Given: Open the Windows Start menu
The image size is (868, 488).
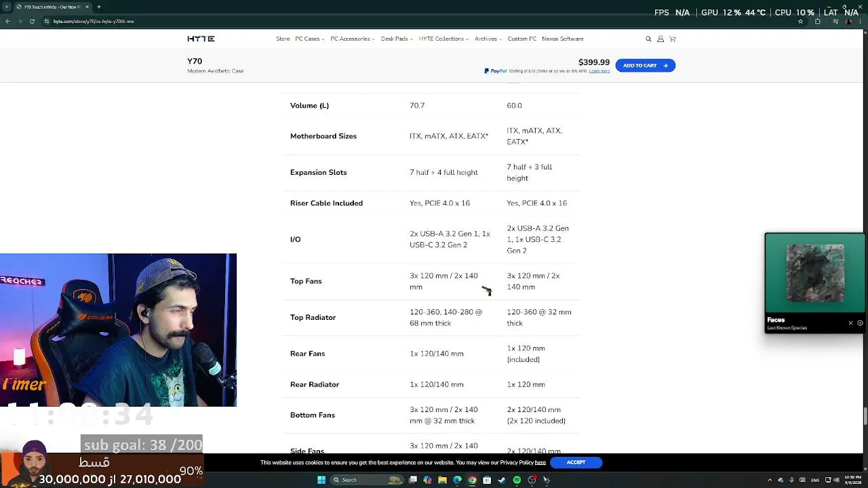Looking at the screenshot, I should tap(321, 481).
